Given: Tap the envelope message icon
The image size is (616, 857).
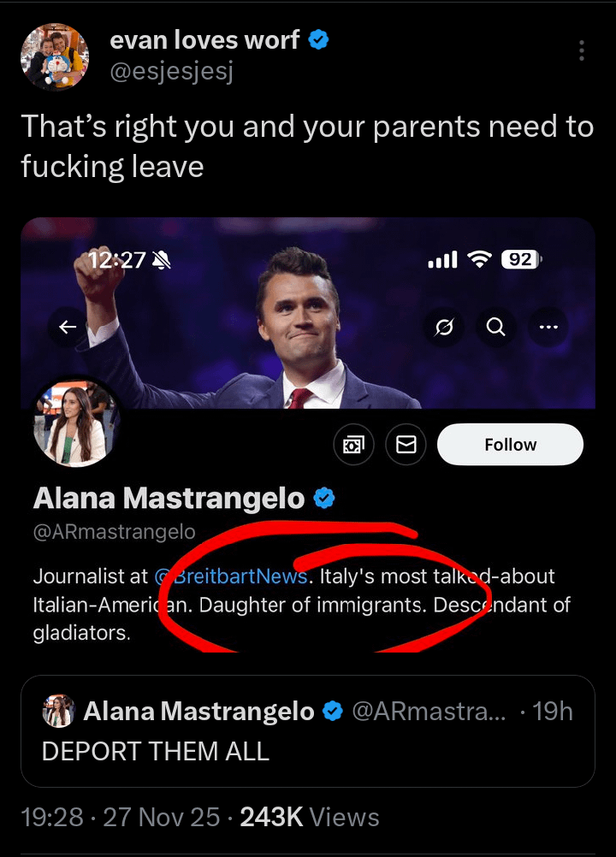Looking at the screenshot, I should pos(406,445).
